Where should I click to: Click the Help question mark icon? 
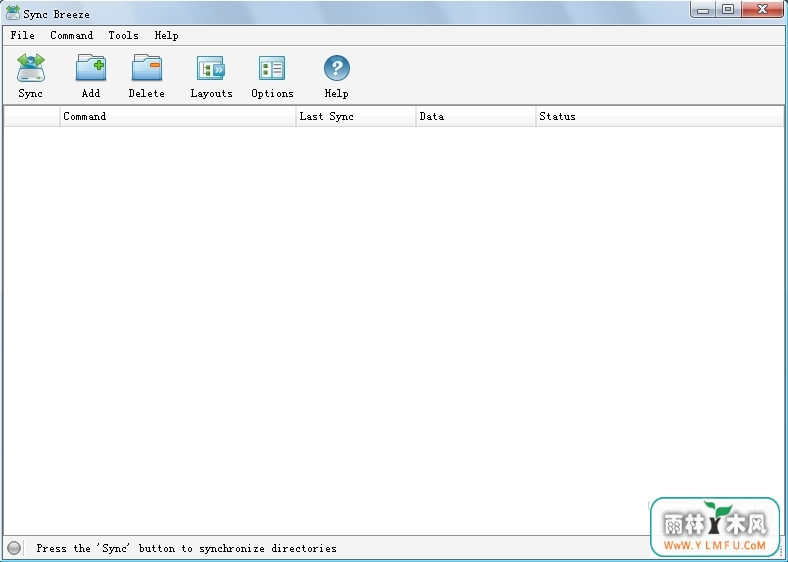tap(336, 68)
